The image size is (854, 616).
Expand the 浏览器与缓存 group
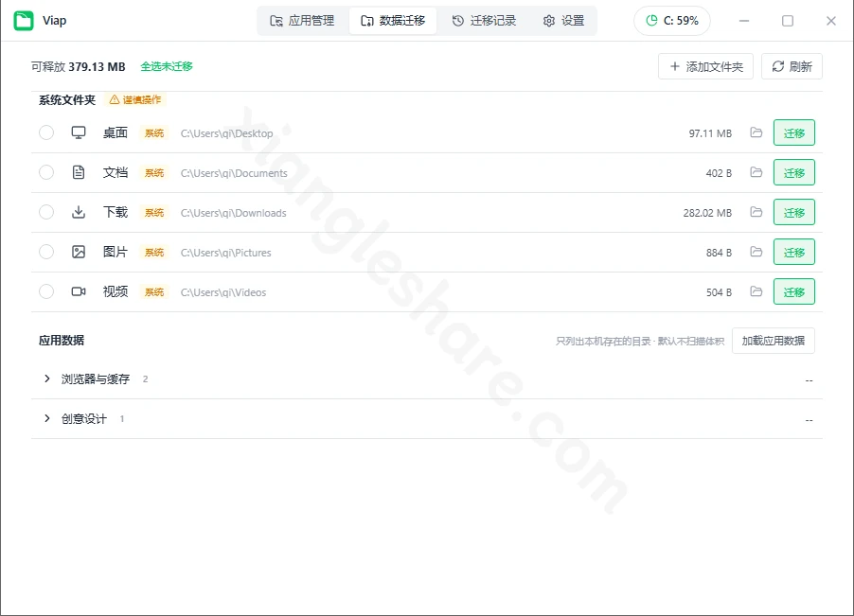(46, 378)
